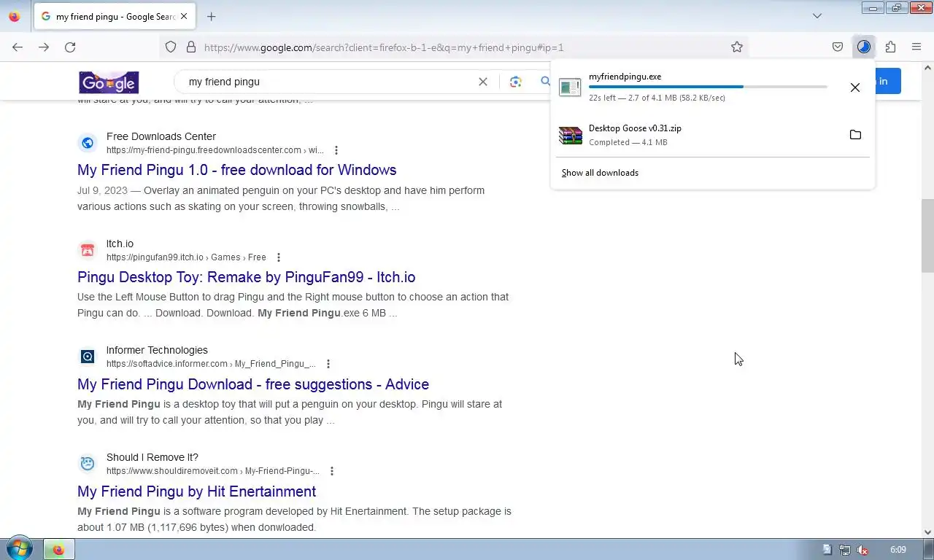The width and height of the screenshot is (934, 560).
Task: Click the 'Informer Technologies' site name
Action: (x=157, y=350)
